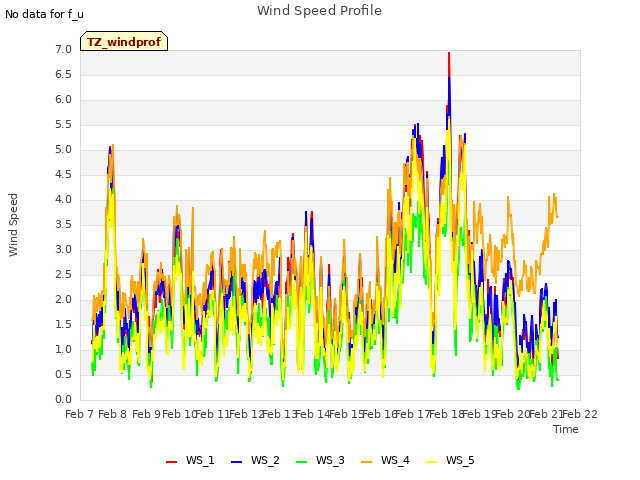Screen dimensions: 640x480
Task: Click the yellow WS_5 legend color marker
Action: (432, 462)
